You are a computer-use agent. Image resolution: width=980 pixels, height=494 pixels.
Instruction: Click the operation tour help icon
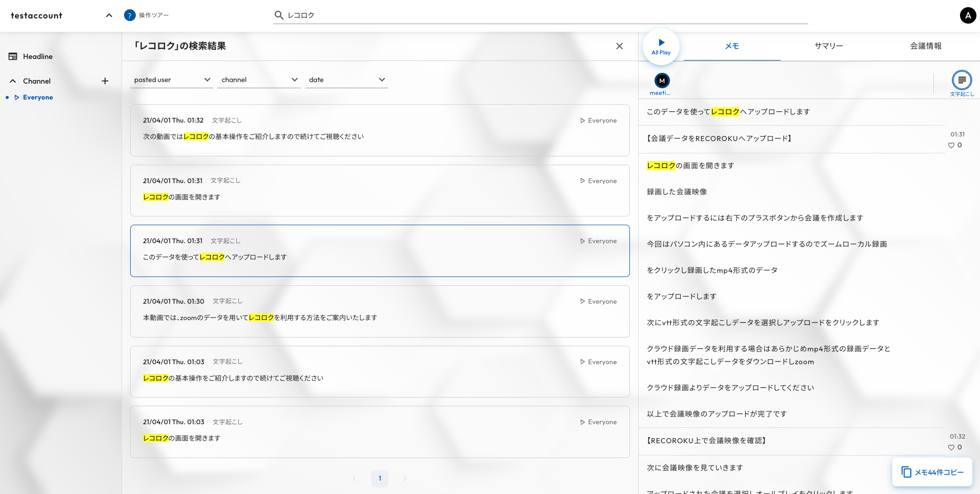pos(130,15)
